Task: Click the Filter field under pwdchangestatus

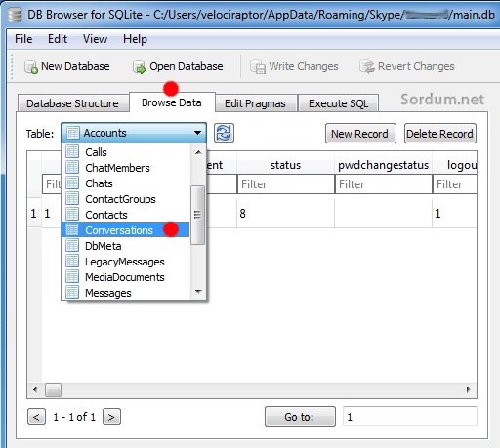Action: (384, 184)
